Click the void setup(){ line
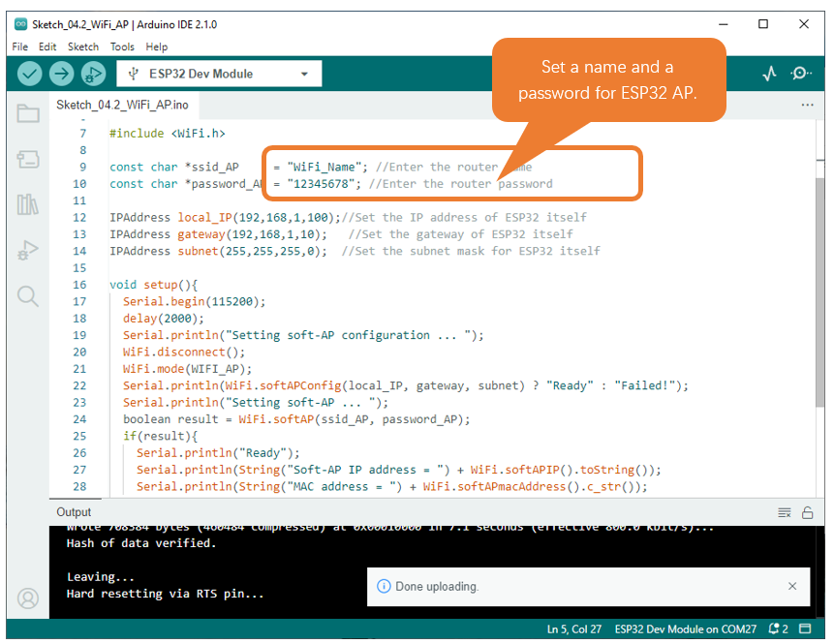 tap(154, 285)
